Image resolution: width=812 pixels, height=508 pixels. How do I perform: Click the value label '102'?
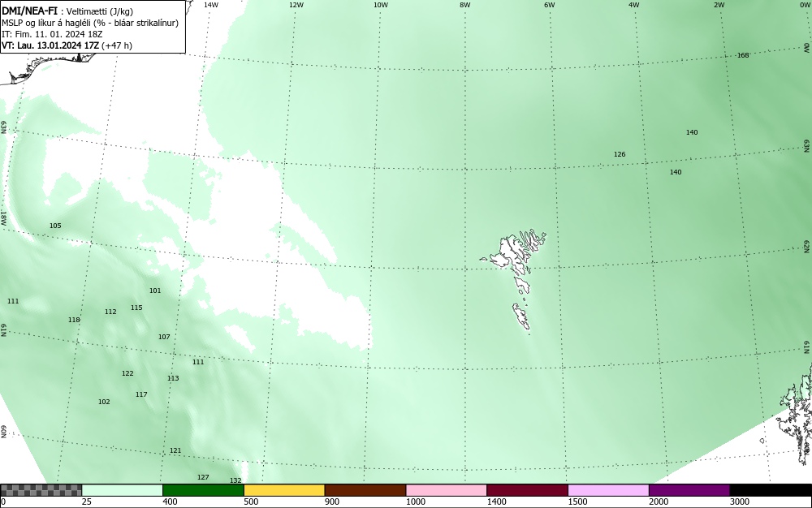[x=104, y=402]
